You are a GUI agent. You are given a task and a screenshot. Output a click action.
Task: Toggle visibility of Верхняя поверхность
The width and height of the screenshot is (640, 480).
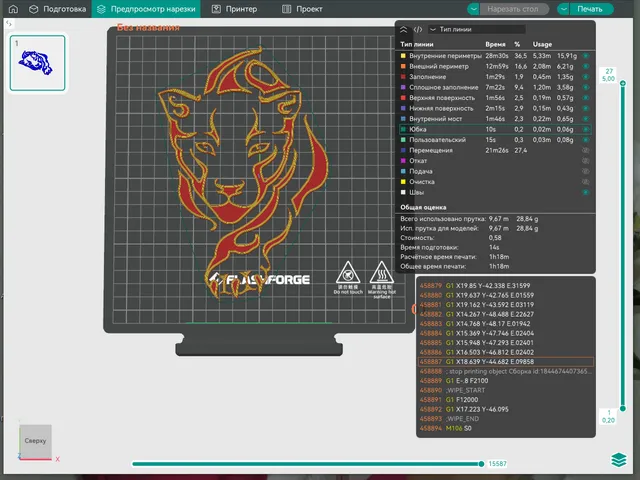coord(586,98)
